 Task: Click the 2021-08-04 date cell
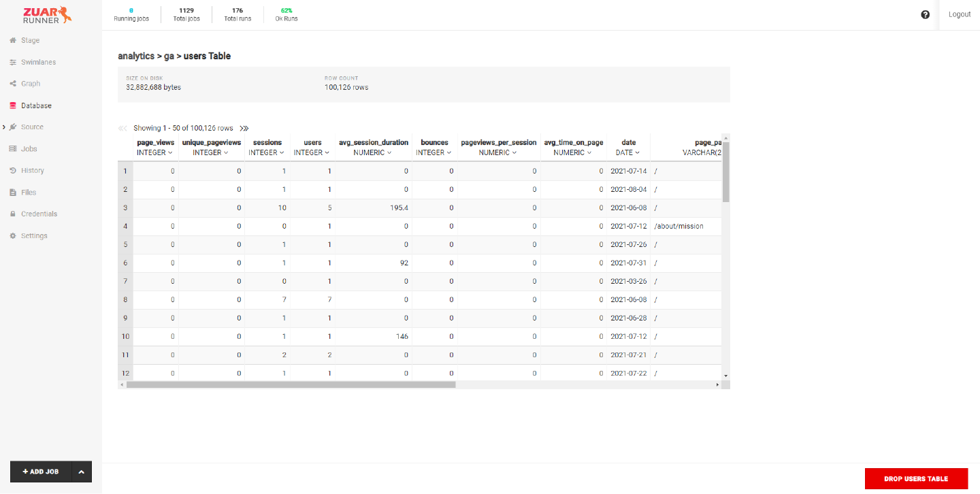tap(629, 189)
